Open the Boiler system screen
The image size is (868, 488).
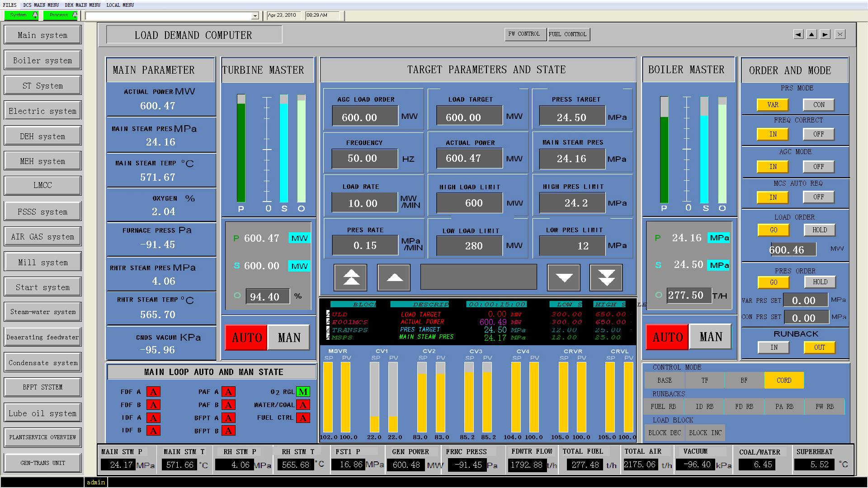[x=42, y=61]
